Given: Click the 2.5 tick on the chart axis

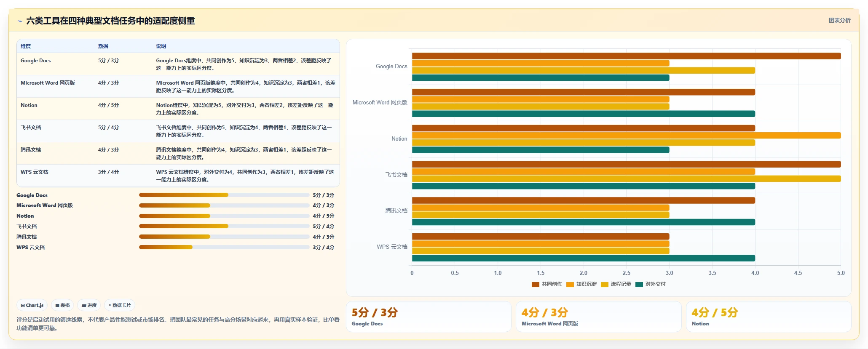Looking at the screenshot, I should click(x=627, y=273).
